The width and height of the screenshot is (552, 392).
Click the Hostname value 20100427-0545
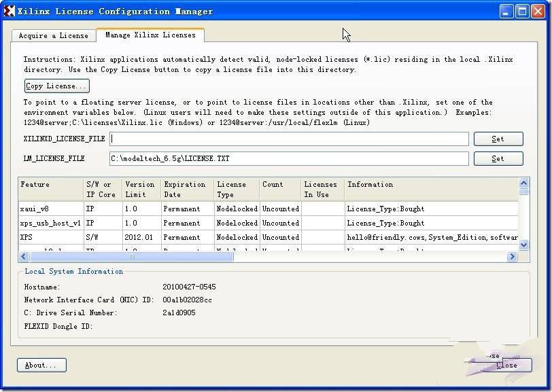(x=189, y=287)
